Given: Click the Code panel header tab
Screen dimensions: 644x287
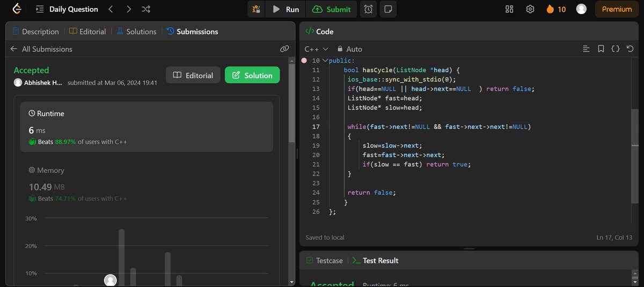Looking at the screenshot, I should (319, 32).
